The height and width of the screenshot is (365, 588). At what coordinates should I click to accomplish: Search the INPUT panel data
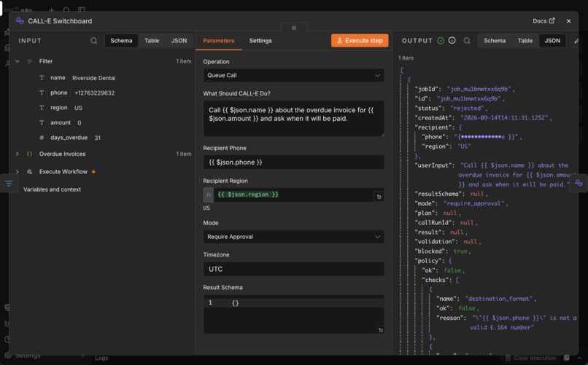(x=93, y=40)
